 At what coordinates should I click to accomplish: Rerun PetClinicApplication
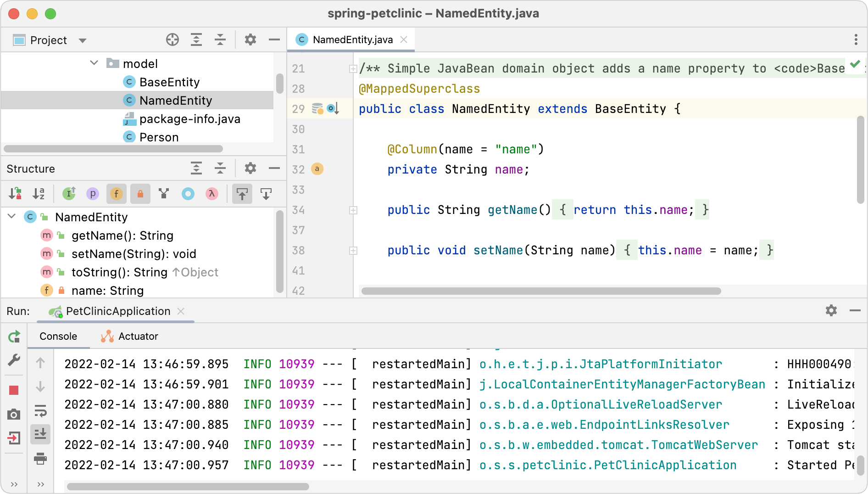[x=14, y=337]
